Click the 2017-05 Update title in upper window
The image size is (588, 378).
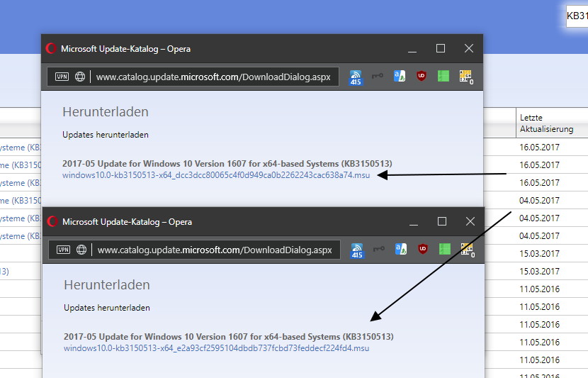tap(227, 164)
